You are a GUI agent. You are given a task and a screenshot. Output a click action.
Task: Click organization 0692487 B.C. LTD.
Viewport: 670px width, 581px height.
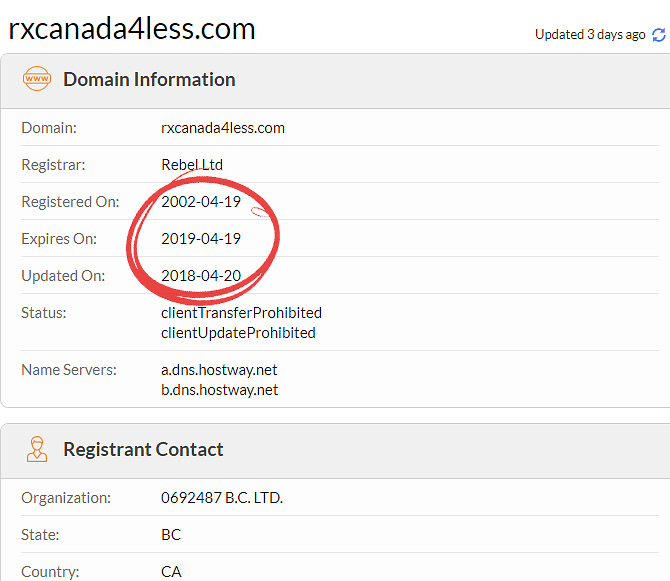(x=222, y=498)
